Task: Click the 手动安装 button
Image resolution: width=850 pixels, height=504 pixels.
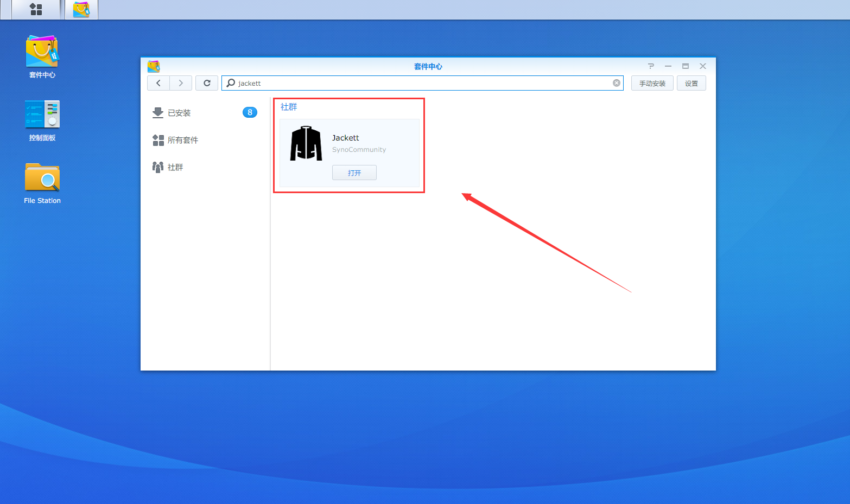Action: coord(652,83)
